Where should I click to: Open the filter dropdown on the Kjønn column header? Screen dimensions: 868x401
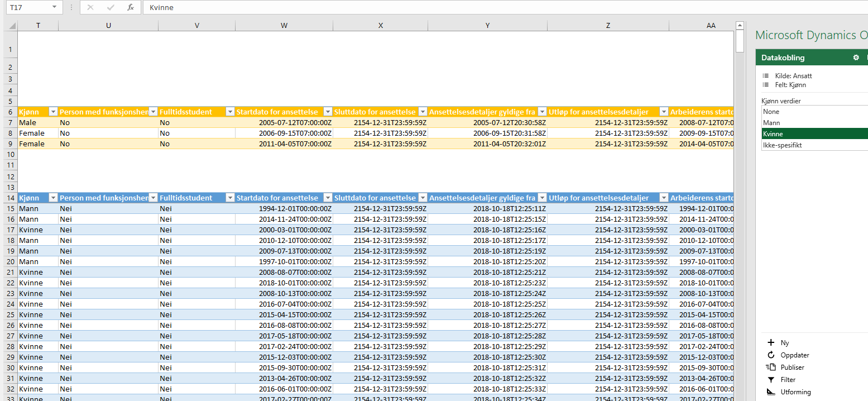(x=53, y=112)
